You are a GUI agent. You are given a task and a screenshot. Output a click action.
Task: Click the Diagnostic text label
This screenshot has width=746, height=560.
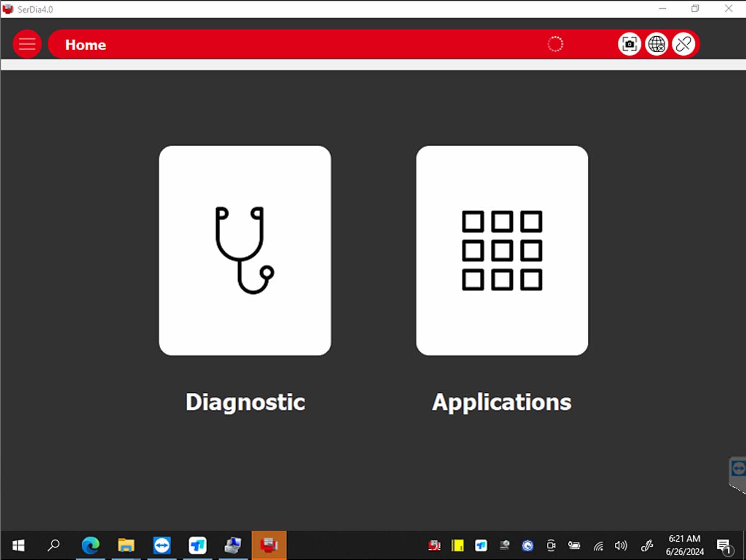coord(245,402)
